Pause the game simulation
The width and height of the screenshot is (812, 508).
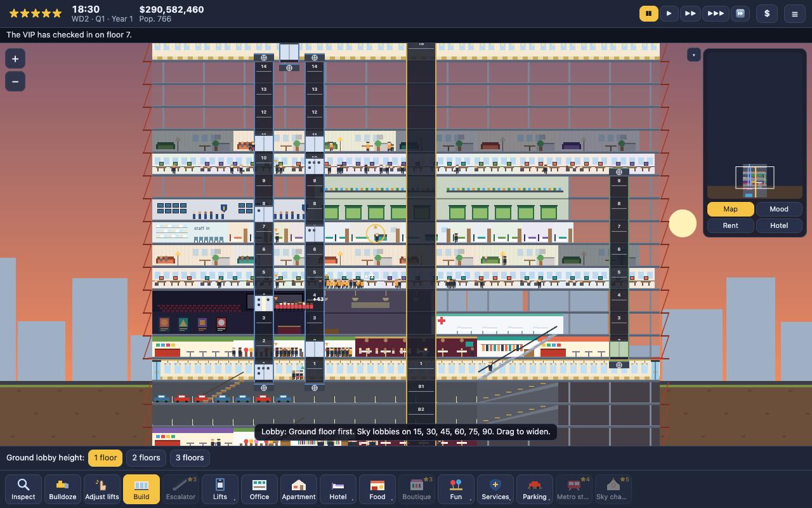648,13
